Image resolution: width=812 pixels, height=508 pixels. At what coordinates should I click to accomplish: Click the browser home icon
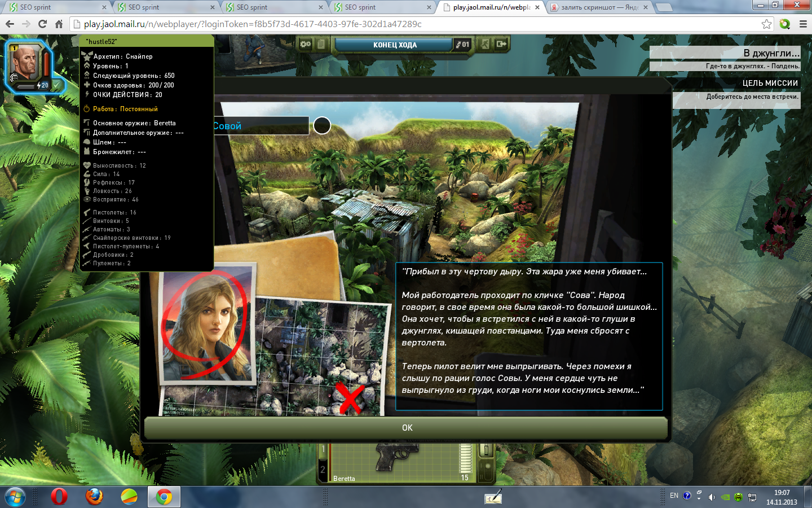[x=59, y=24]
